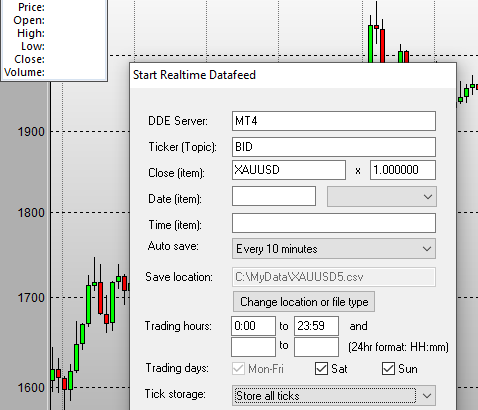The width and height of the screenshot is (478, 410).
Task: Click Change location or file type button
Action: pos(304,302)
